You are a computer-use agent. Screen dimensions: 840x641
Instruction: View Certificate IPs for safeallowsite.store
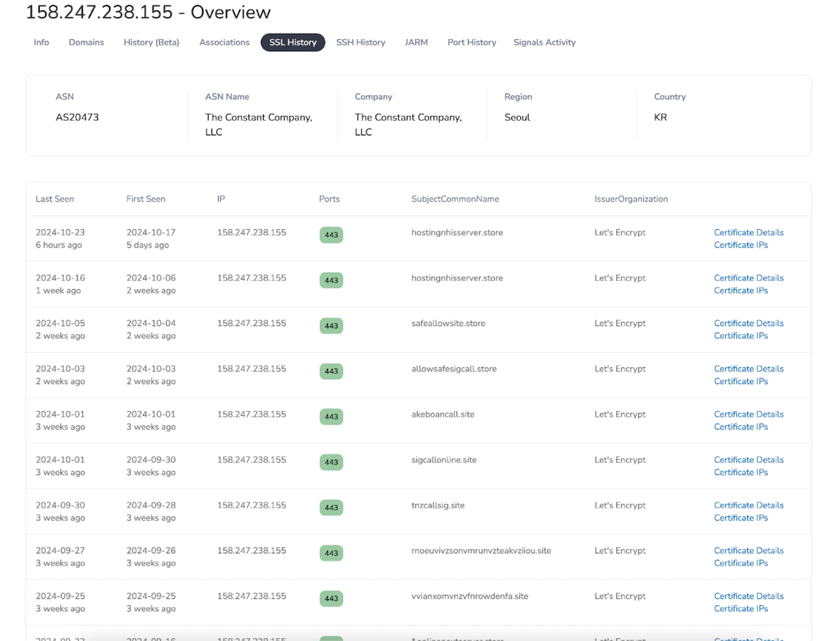741,336
